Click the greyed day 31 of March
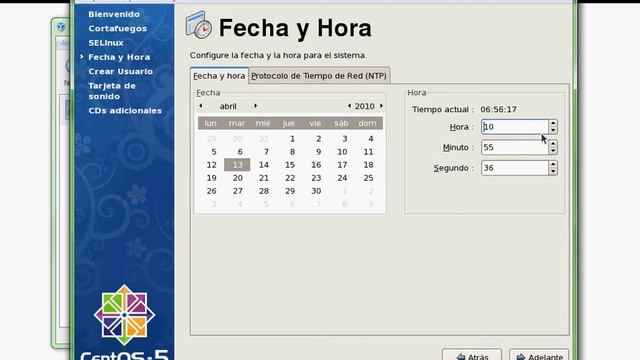 tap(264, 139)
